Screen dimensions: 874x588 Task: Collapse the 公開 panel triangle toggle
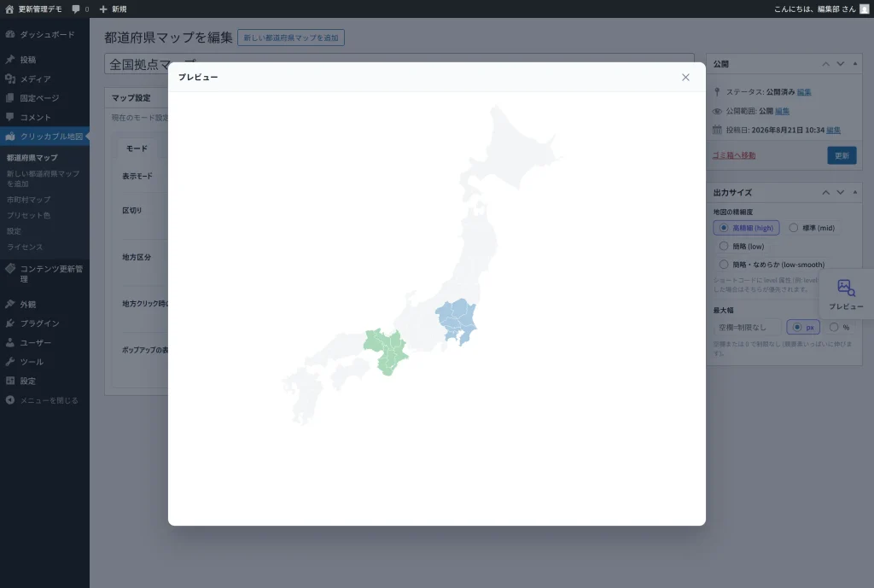[855, 64]
